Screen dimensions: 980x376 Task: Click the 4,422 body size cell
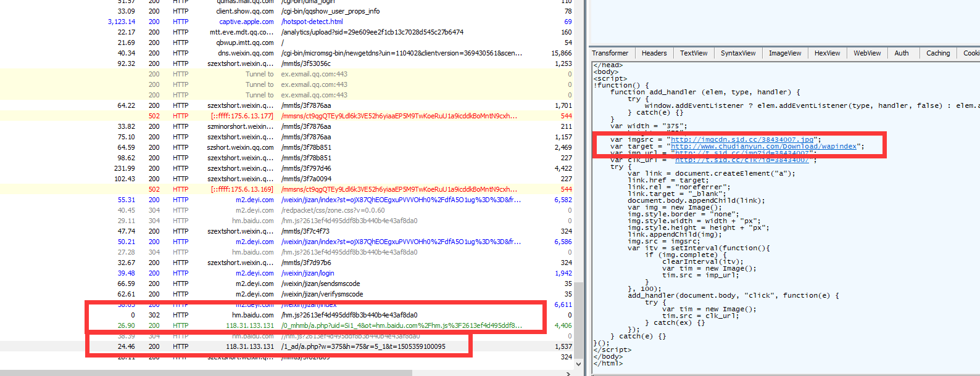pos(563,168)
